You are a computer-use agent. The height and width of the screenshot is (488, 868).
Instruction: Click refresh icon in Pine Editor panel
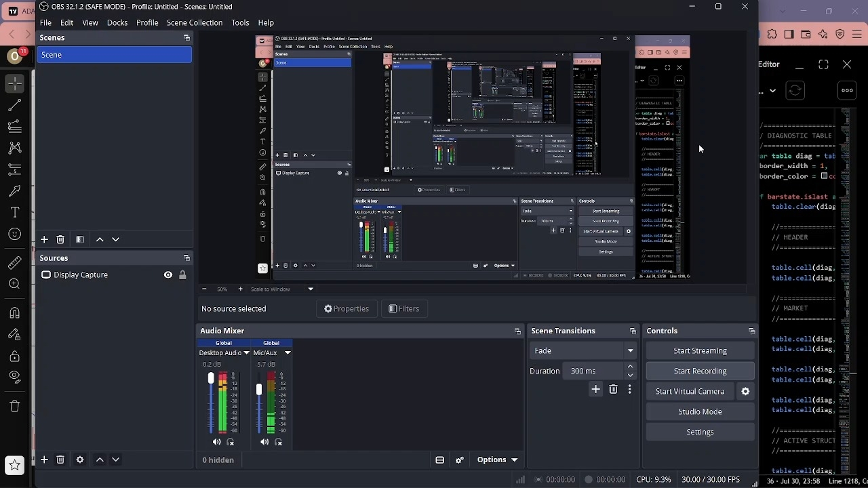795,90
